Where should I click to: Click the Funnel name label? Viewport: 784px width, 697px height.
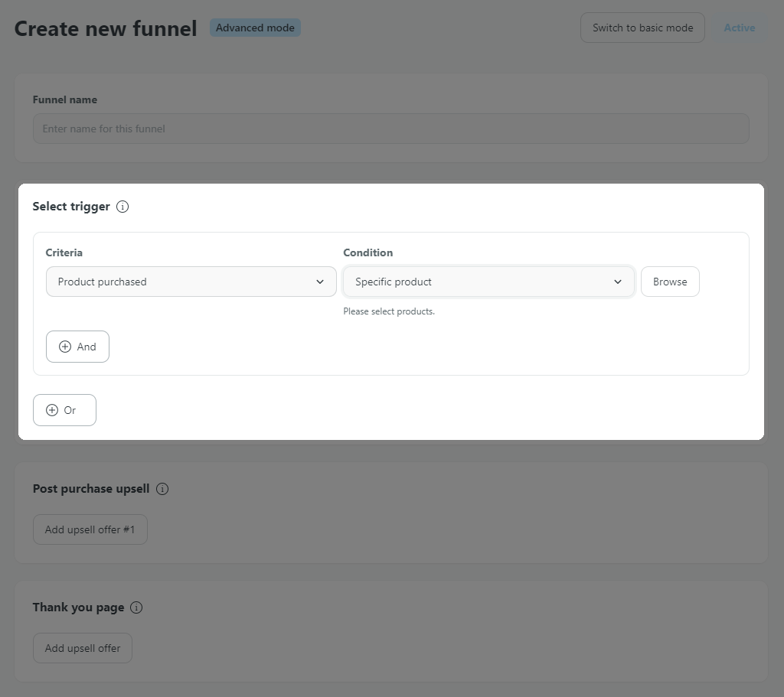click(65, 100)
